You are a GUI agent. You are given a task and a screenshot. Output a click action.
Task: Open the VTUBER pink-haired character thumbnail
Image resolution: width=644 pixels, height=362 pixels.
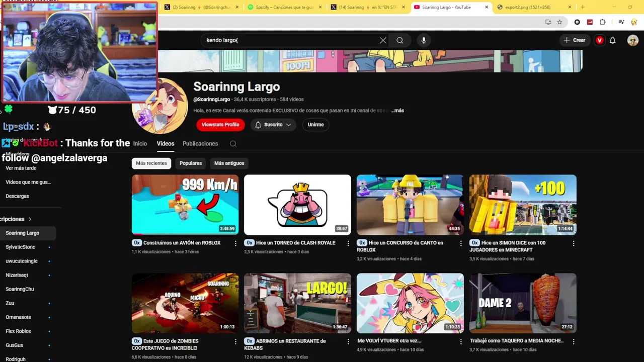pos(410,303)
